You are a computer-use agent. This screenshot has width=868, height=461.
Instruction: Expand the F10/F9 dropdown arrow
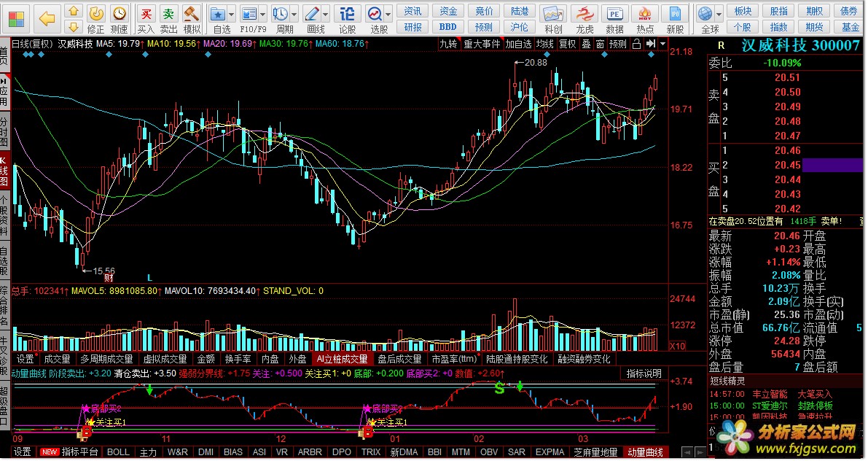[263, 13]
